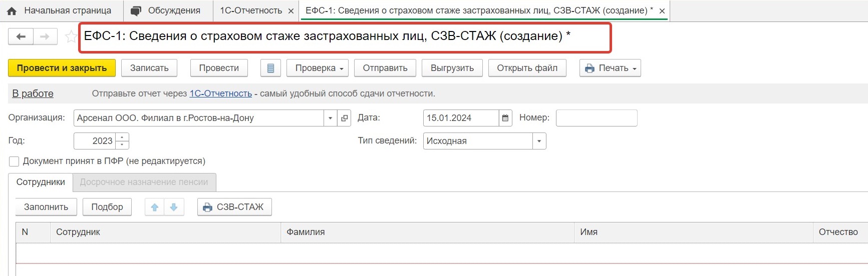Open the calendar picker for Дата field
This screenshot has width=868, height=276.
tap(505, 118)
